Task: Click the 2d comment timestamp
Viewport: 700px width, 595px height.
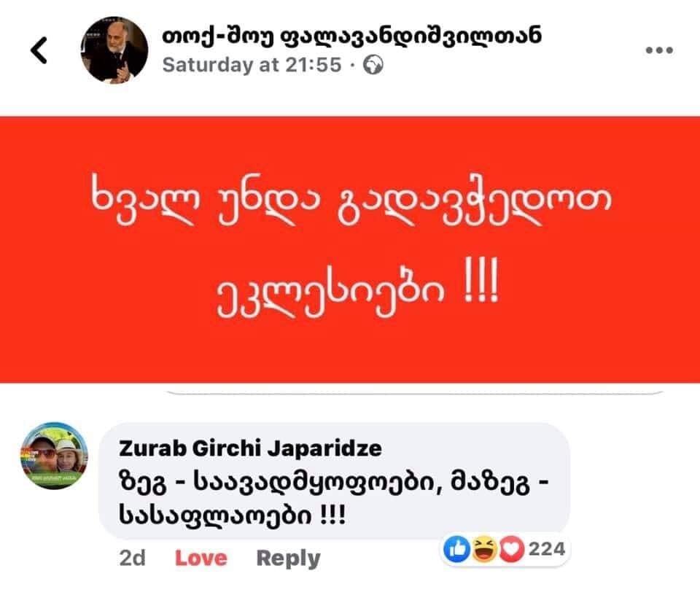Action: [133, 558]
